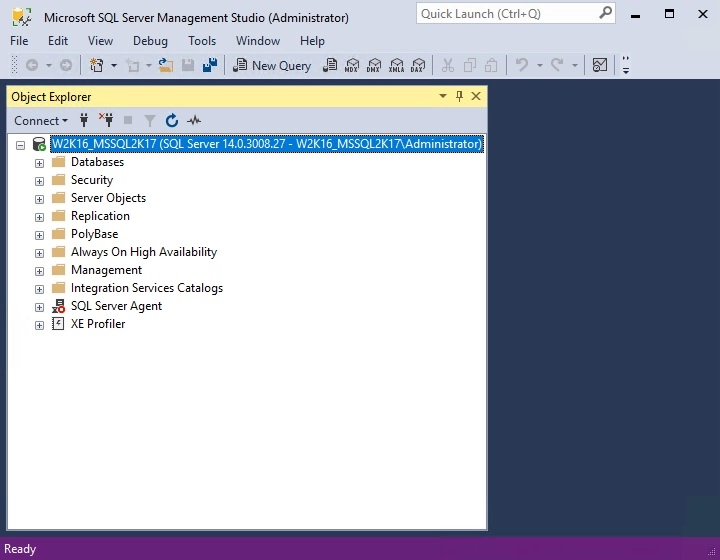The width and height of the screenshot is (720, 560).
Task: Click the New Query button
Action: coord(272,66)
